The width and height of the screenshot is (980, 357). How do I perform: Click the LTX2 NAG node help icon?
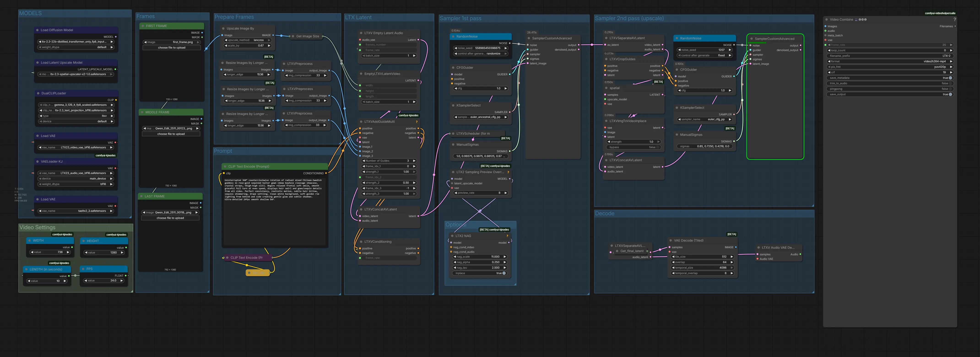507,236
